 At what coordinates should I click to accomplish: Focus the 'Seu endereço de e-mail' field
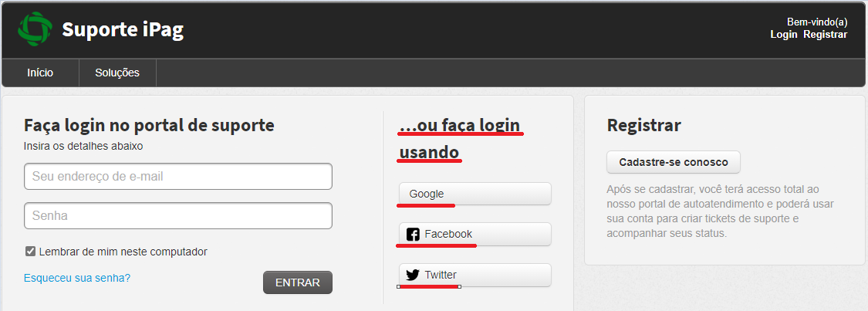178,177
